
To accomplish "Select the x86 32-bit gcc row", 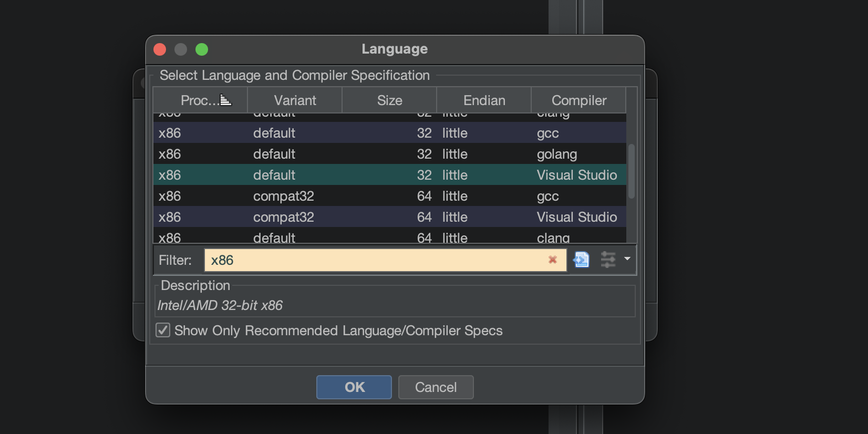I will coord(389,133).
